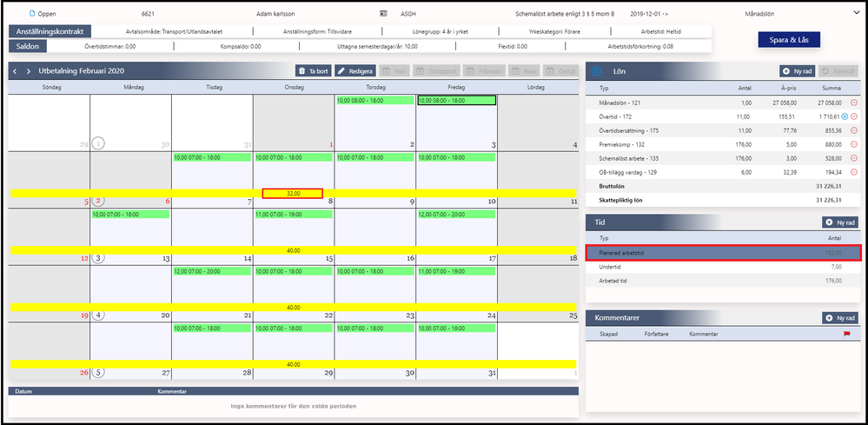Viewport: 868px width, 425px height.
Task: Select the Arbetad tid row
Action: [x=724, y=281]
